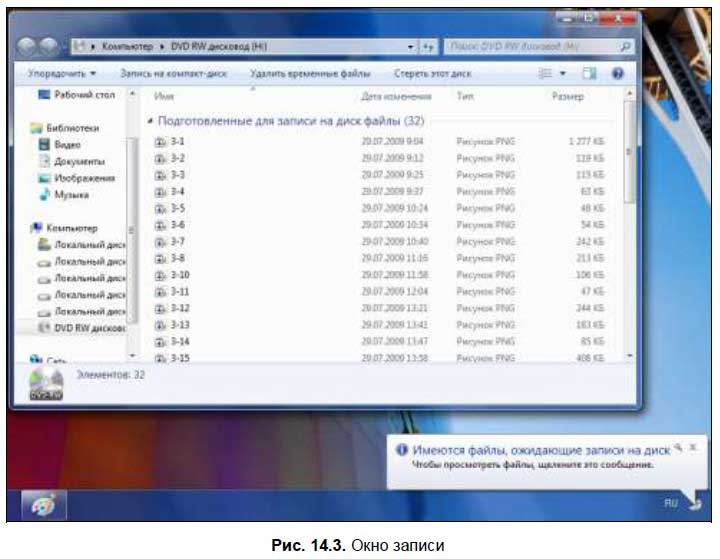Open the Музыка library icon
The width and height of the screenshot is (720, 559).
click(x=44, y=195)
